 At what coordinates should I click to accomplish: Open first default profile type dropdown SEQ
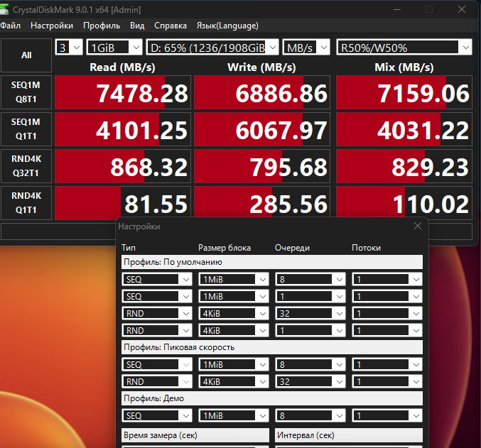coord(157,279)
